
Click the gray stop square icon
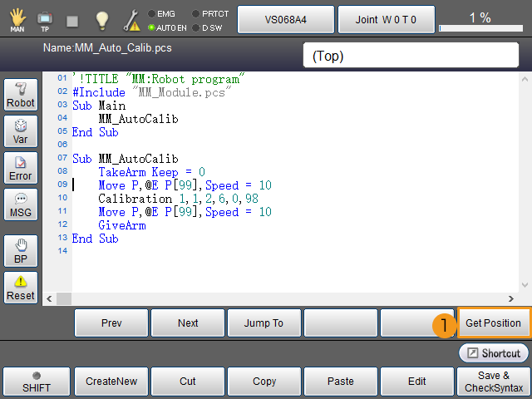tap(73, 19)
